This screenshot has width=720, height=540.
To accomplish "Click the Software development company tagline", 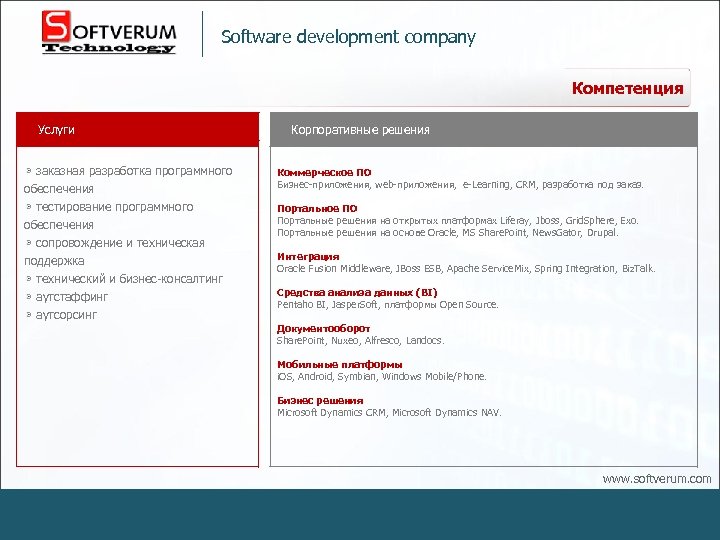I will [348, 37].
